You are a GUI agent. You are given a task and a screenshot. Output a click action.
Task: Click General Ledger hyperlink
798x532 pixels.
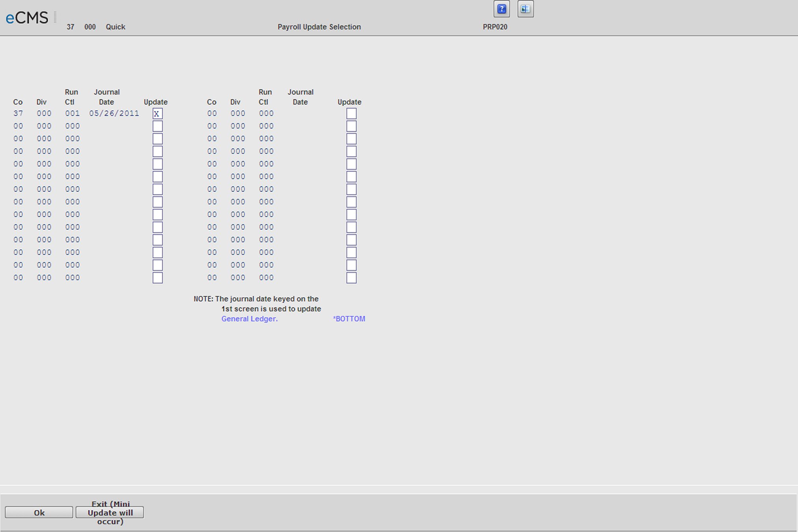coord(248,319)
